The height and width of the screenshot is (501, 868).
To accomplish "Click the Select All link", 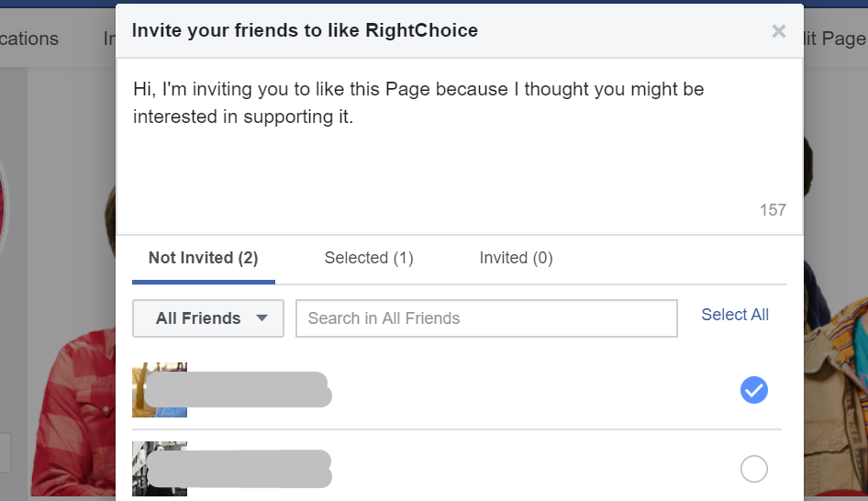I will 735,315.
